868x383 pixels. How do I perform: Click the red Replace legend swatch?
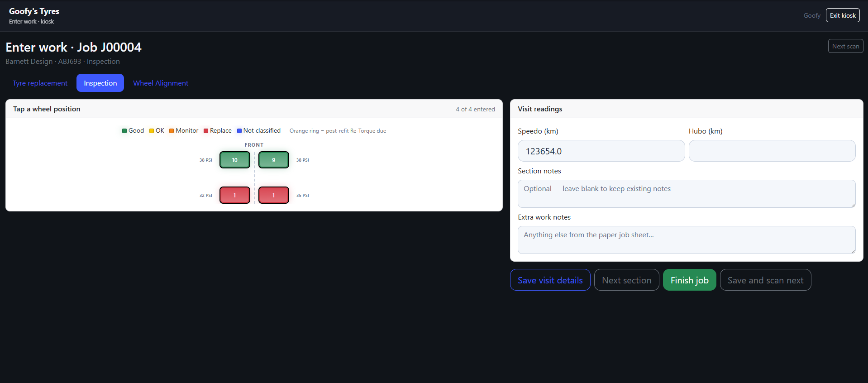tap(206, 131)
